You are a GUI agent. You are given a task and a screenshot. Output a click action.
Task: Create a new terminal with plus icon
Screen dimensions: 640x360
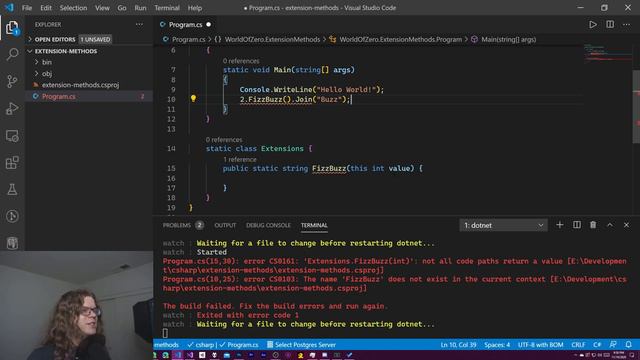pyautogui.click(x=560, y=225)
